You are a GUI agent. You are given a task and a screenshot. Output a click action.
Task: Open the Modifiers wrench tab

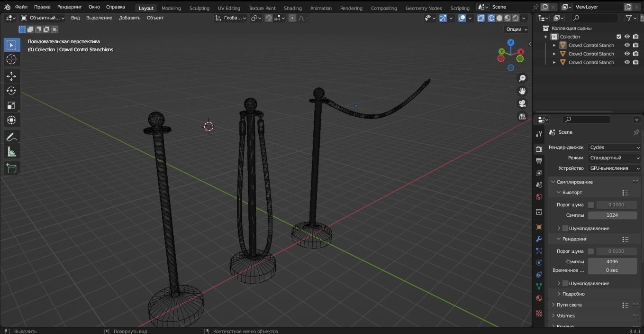click(539, 239)
